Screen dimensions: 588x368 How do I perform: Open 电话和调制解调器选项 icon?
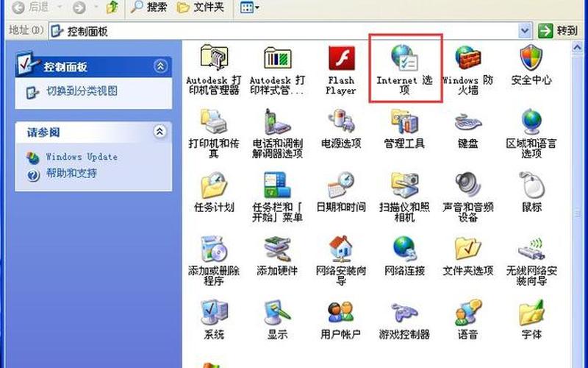tap(278, 121)
